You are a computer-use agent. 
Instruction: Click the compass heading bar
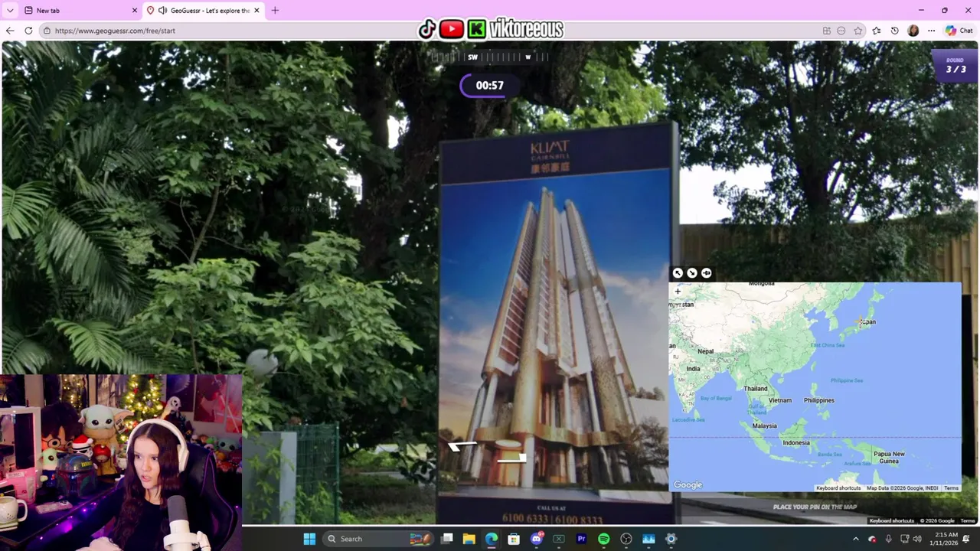(x=490, y=57)
